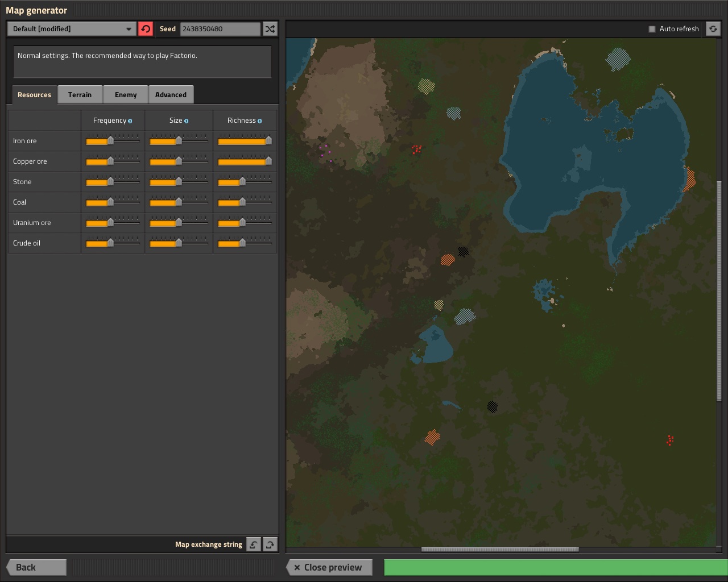Click the 'Normal settings' description text

click(107, 56)
